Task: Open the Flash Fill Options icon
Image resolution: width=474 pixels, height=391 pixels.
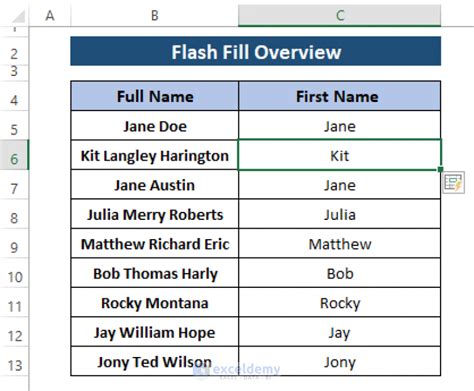Action: tap(453, 182)
